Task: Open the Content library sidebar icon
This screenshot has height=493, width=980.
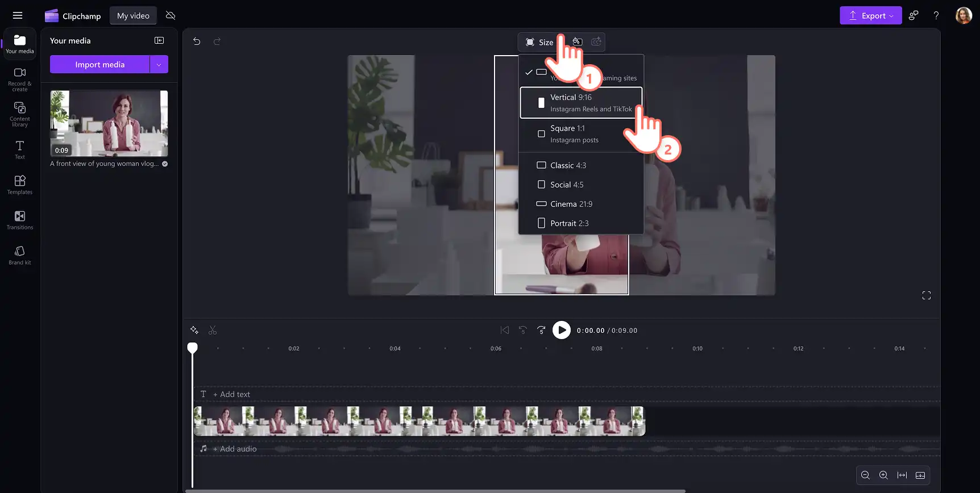Action: coord(20,114)
